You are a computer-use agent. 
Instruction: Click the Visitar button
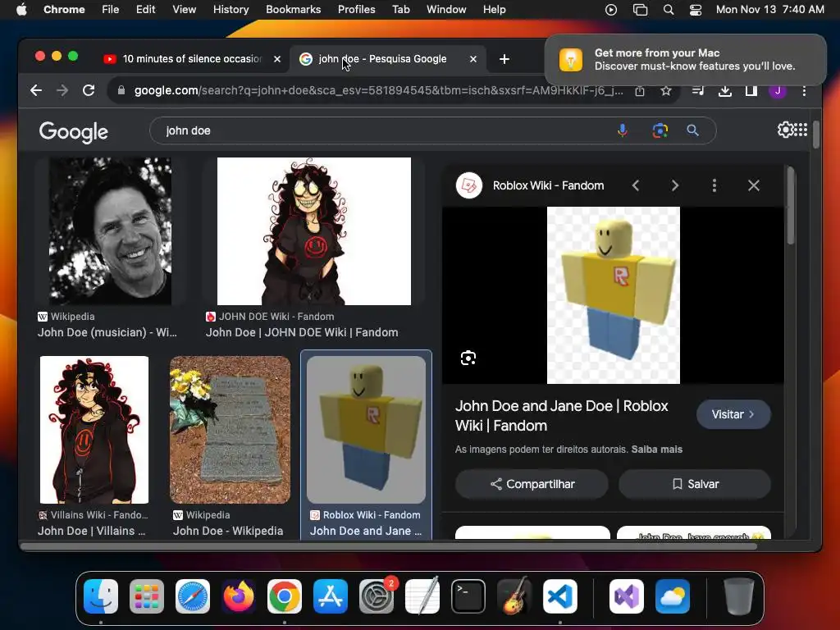click(733, 414)
